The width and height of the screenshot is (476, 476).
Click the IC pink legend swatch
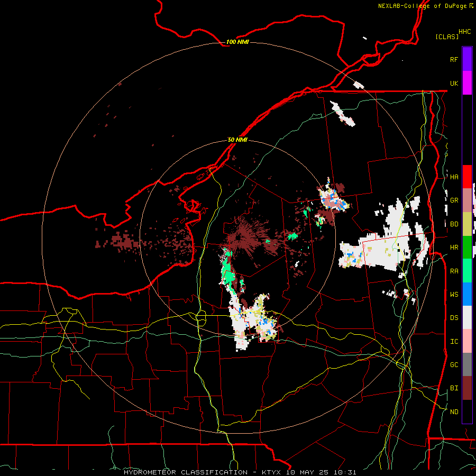[x=467, y=341]
